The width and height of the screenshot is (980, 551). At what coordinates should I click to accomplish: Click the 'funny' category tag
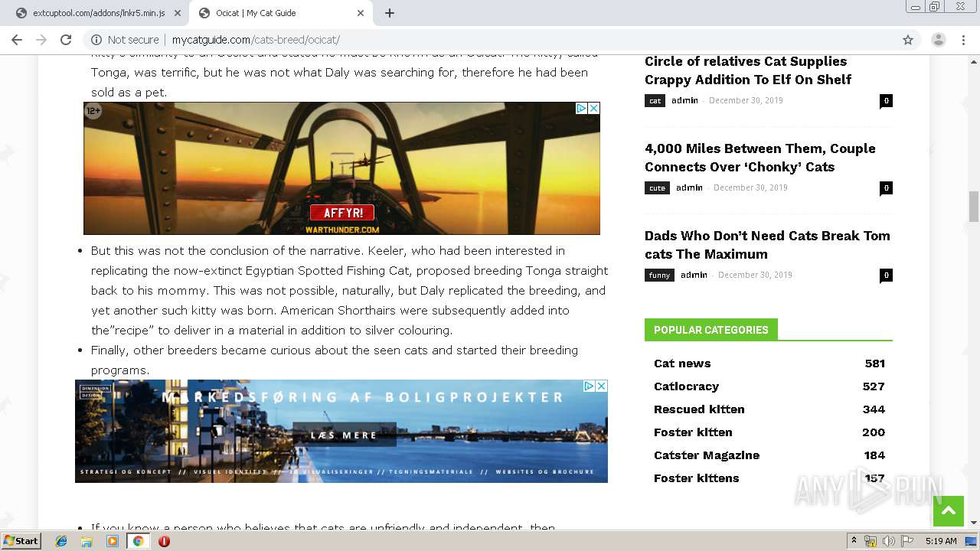[x=659, y=275]
